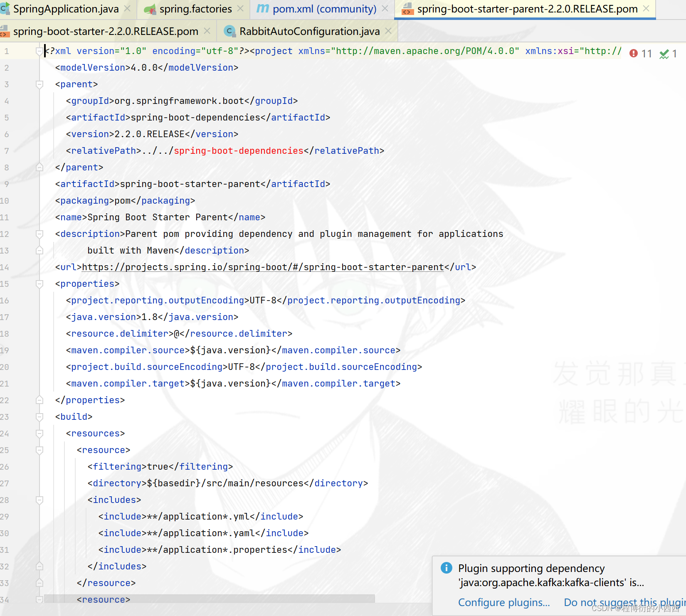The height and width of the screenshot is (616, 686).
Task: Click project.build.sourceEncoding UTF-8 value
Action: click(x=242, y=367)
